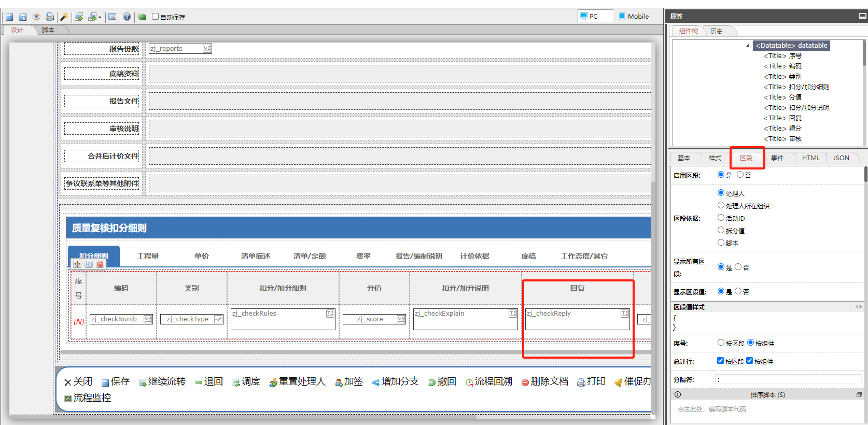This screenshot has width=868, height=425.
Task: Expand the 区段值样式 code editor arrows
Action: click(859, 307)
